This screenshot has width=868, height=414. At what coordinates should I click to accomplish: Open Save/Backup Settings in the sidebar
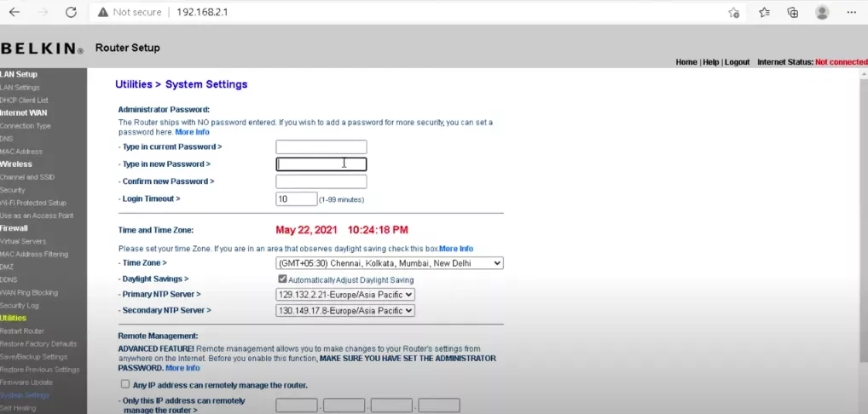[34, 357]
